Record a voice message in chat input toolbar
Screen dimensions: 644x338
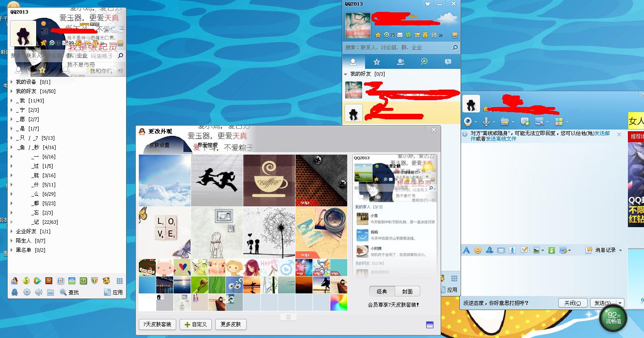coord(513,250)
